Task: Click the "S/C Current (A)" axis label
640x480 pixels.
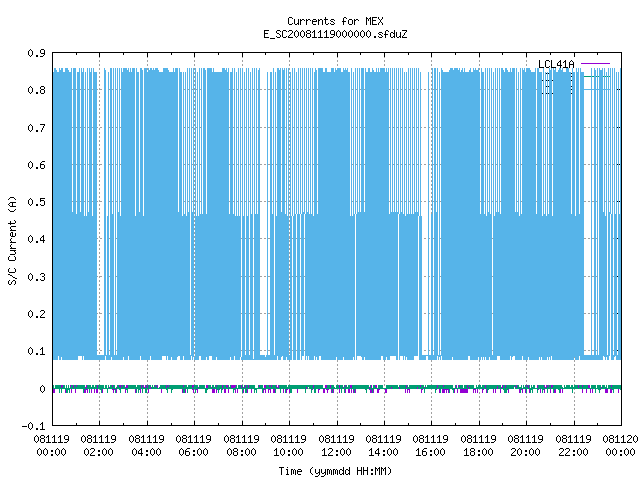Action: [12, 240]
